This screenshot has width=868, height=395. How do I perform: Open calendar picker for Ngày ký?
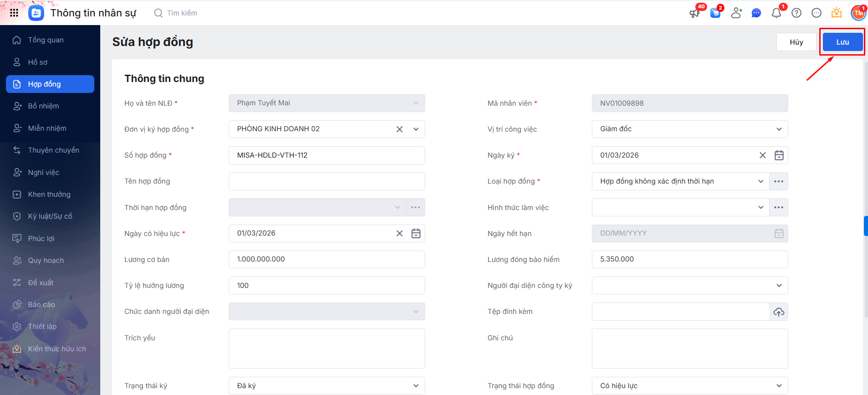(779, 155)
